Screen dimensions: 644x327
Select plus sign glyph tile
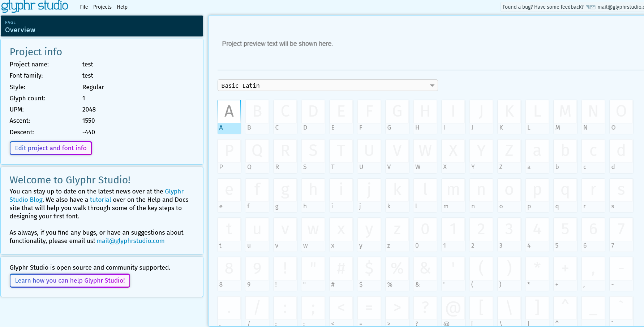click(x=565, y=274)
